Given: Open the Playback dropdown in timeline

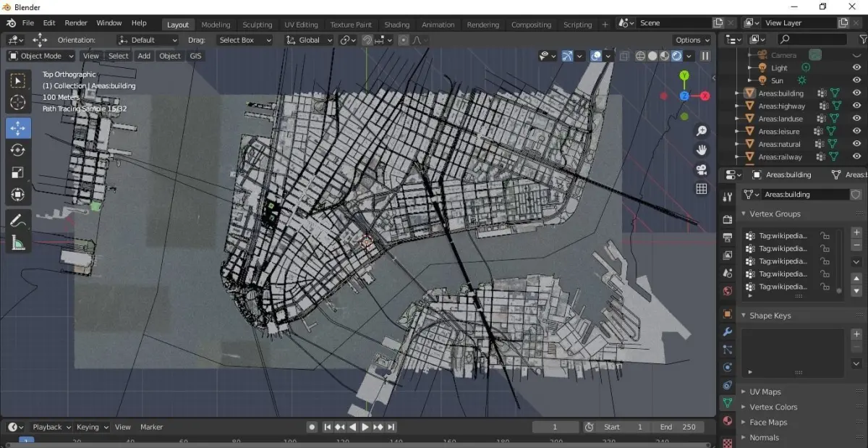Looking at the screenshot, I should (x=51, y=427).
